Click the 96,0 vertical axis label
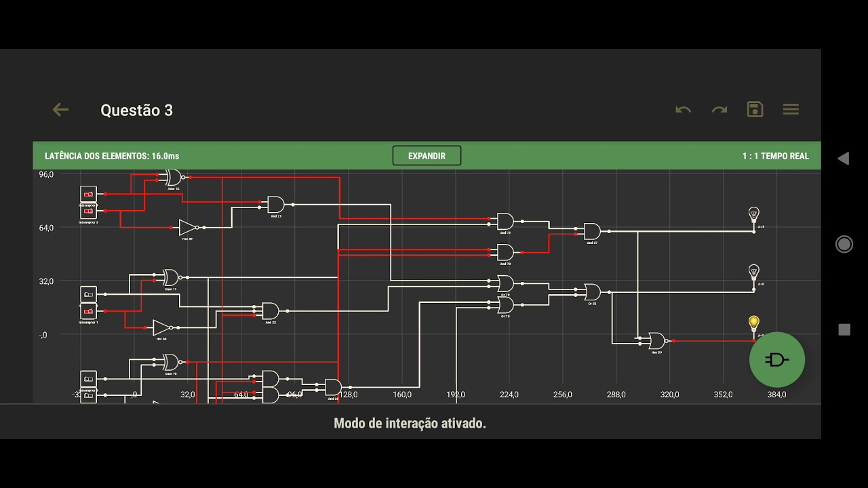The height and width of the screenshot is (488, 868). [x=46, y=174]
